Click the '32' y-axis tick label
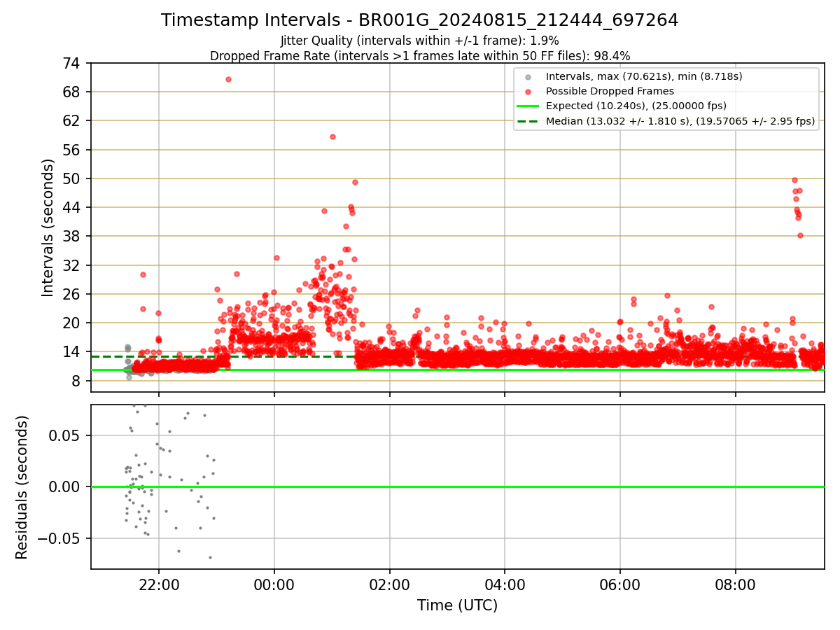840x630 pixels. click(x=73, y=265)
